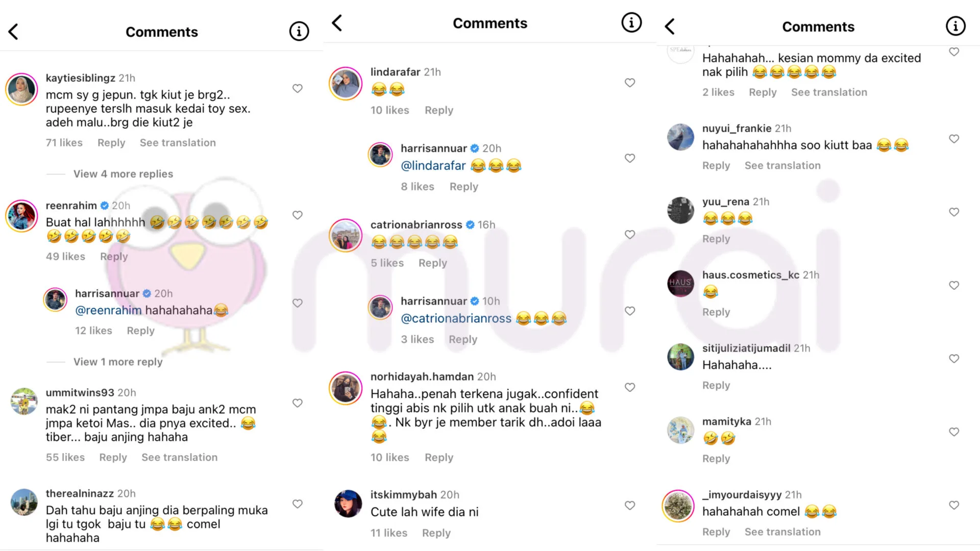Like kaytiesiblingz's comment with the heart
This screenshot has height=551, width=980.
[298, 88]
